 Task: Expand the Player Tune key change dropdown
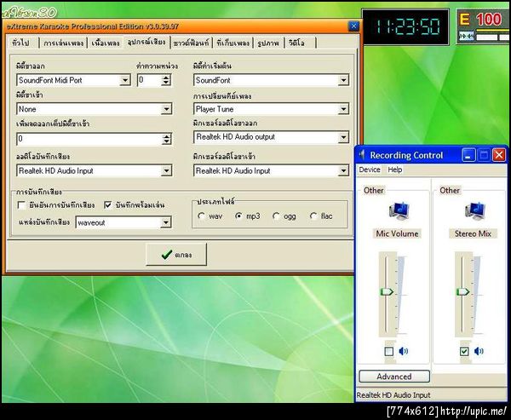tap(343, 109)
